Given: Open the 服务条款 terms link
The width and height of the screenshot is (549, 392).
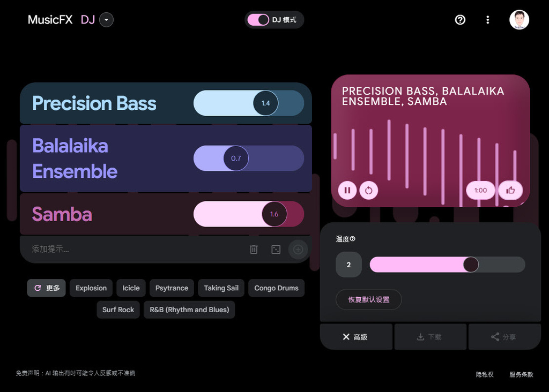Looking at the screenshot, I should (x=521, y=374).
